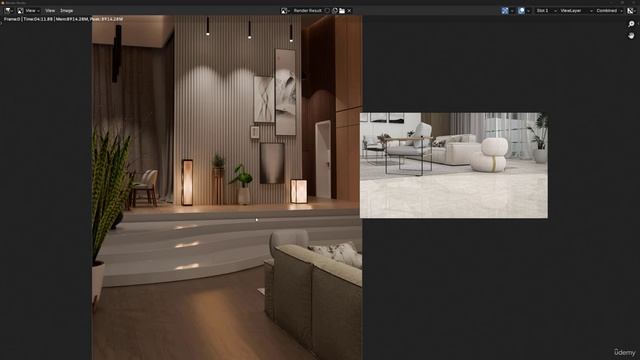Viewport: 640px width, 360px height.
Task: Open the ViewLayer dropdown
Action: click(576, 11)
